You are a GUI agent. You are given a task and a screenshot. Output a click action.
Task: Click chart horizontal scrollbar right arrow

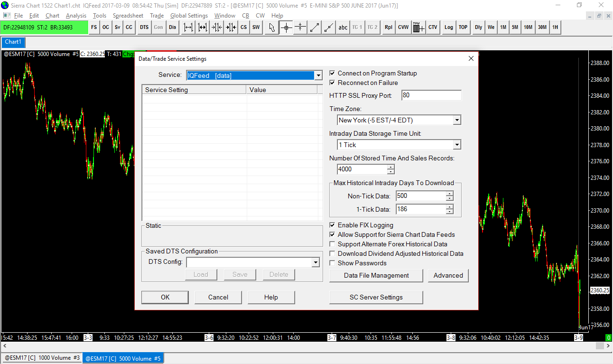click(x=608, y=346)
